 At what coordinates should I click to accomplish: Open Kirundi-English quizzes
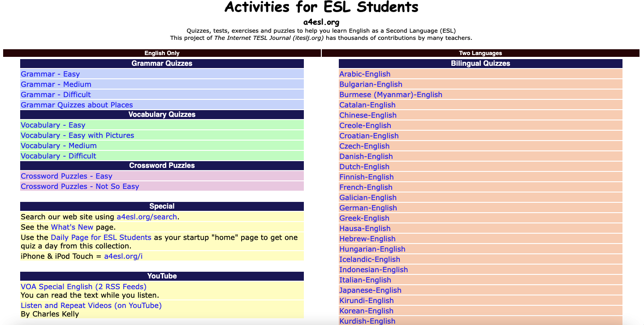[x=367, y=301]
